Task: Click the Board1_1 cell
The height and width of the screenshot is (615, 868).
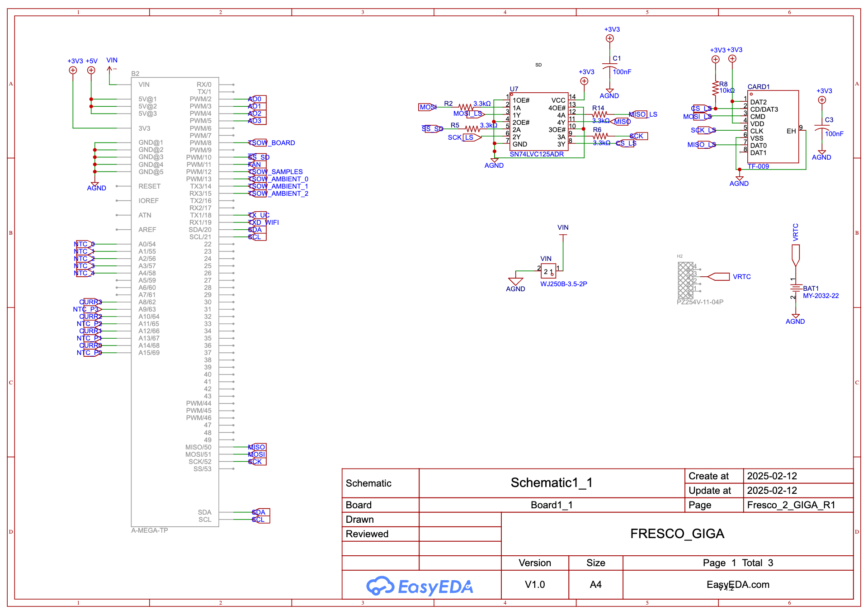Action: click(552, 505)
